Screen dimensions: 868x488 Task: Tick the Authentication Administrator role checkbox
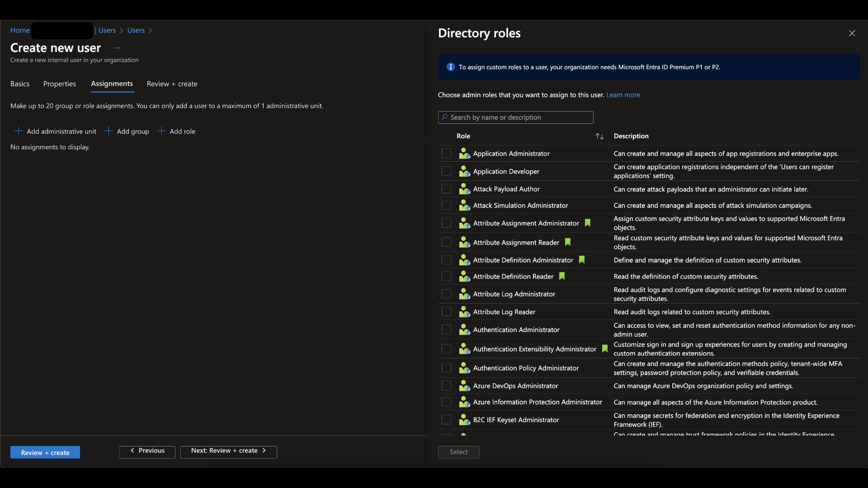[446, 330]
